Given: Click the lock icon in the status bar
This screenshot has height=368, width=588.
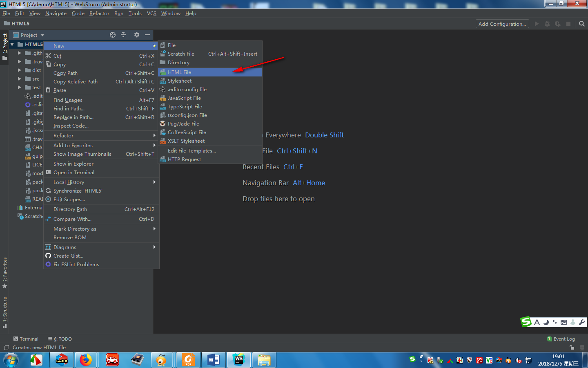Looking at the screenshot, I should pos(572,348).
